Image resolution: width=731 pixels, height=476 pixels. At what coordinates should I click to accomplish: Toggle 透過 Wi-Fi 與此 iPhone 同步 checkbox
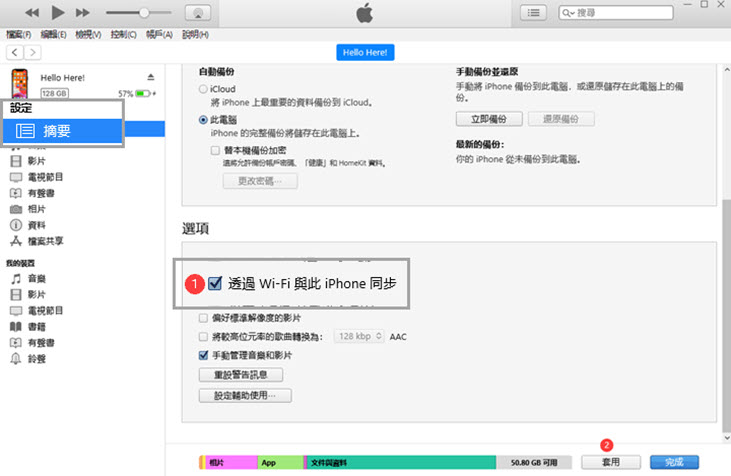pyautogui.click(x=215, y=283)
